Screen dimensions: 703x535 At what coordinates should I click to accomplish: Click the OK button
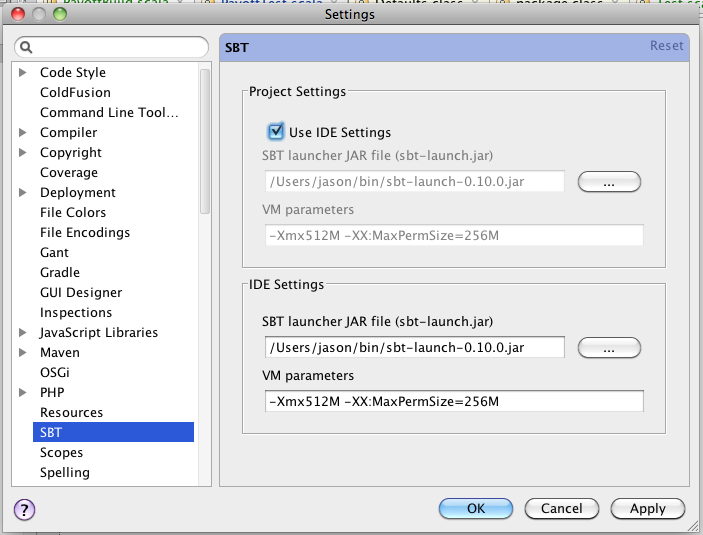476,509
